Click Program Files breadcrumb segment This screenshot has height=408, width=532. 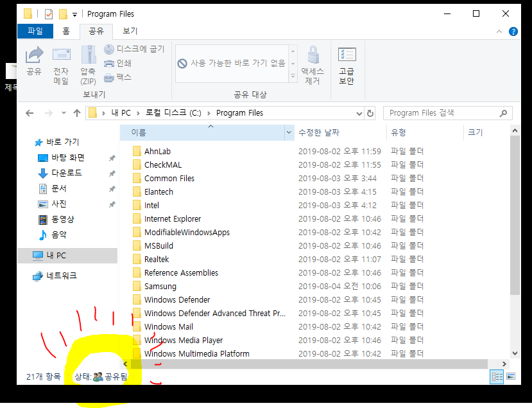[239, 113]
